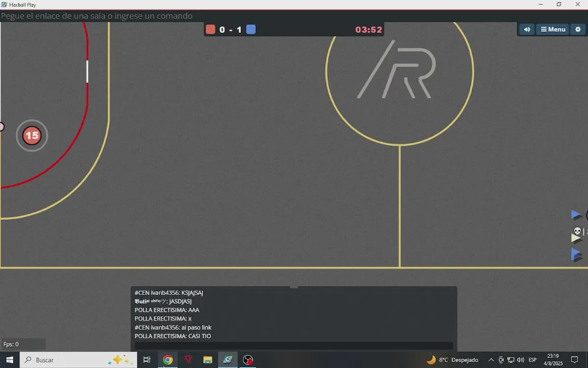Open Google Chrome from the taskbar
Viewport: 588px width, 368px height.
coord(167,360)
